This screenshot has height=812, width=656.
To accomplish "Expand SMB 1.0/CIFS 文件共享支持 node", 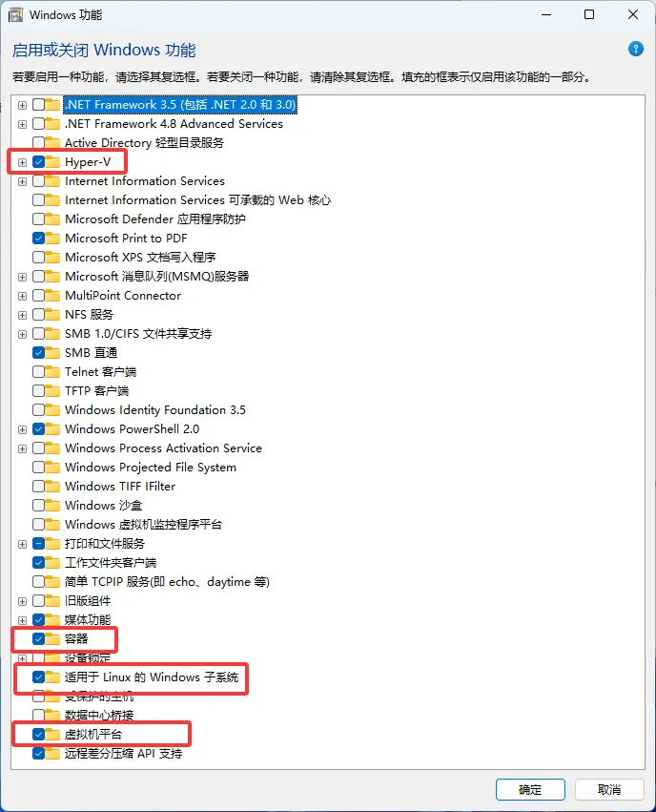I will (x=22, y=334).
